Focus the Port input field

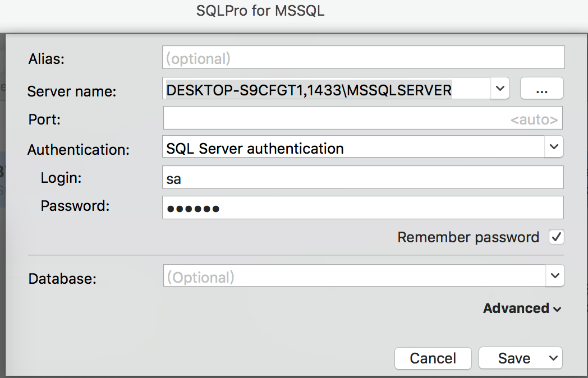click(x=337, y=118)
